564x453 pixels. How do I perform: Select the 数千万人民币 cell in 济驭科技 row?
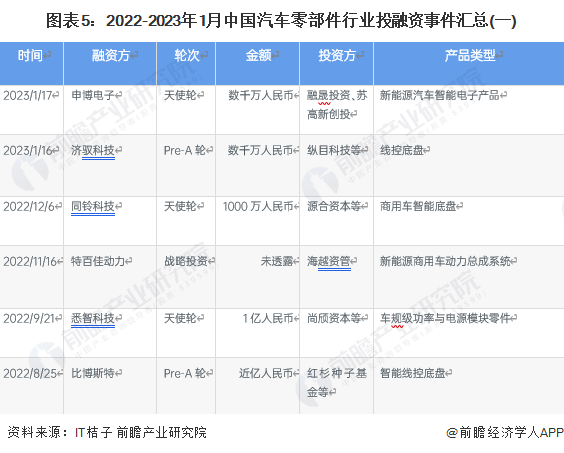tap(258, 166)
